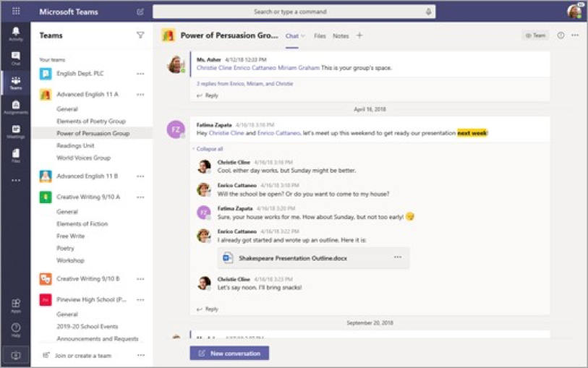The image size is (588, 368).
Task: Click the New conversation button
Action: (229, 354)
